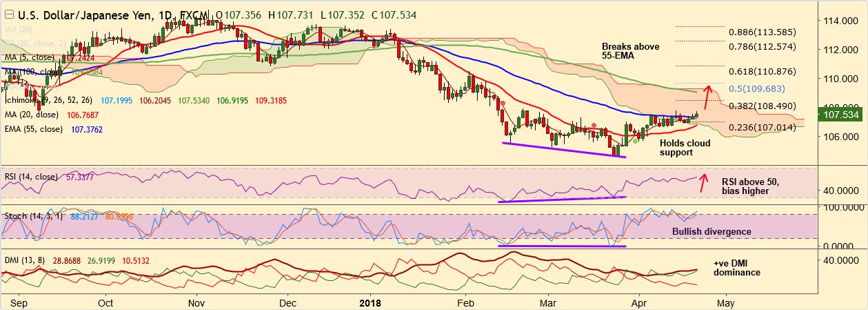Click the 114.000 price scale label

841,21
